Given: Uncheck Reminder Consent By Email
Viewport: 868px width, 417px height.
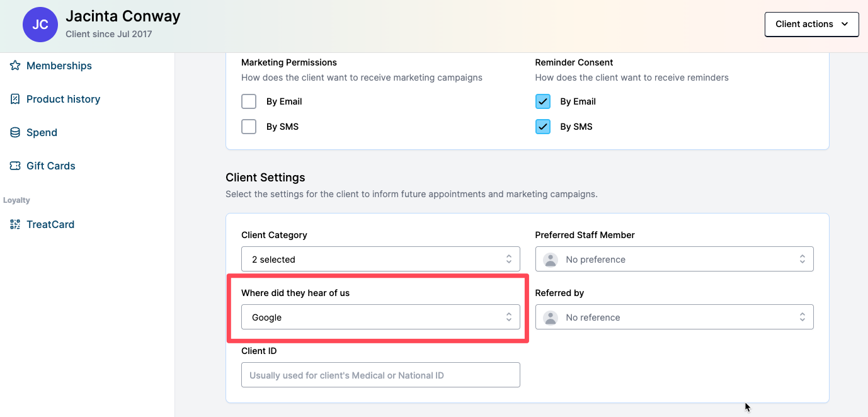Looking at the screenshot, I should pyautogui.click(x=543, y=101).
